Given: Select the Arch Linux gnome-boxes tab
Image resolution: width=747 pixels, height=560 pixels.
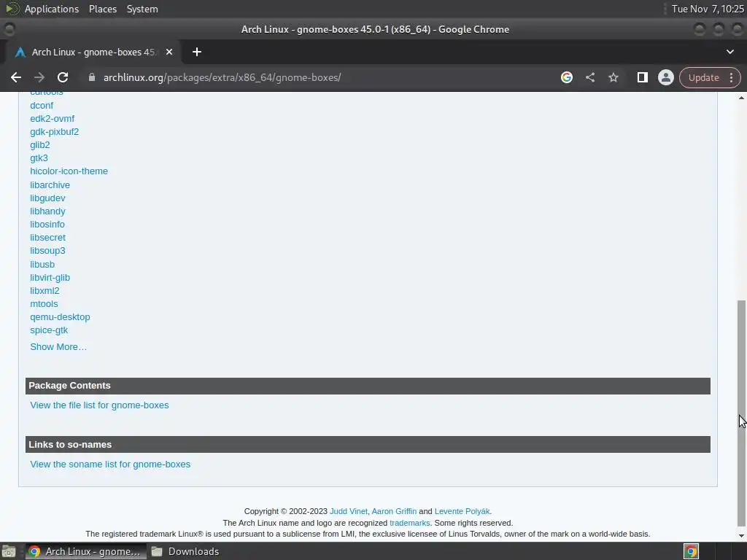Looking at the screenshot, I should coord(93,52).
